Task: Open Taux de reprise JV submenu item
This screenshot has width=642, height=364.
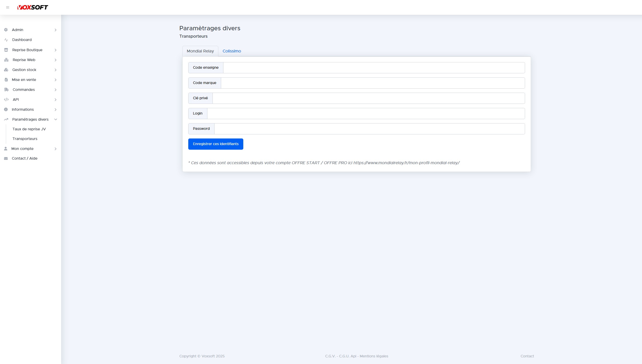Action: pos(29,129)
